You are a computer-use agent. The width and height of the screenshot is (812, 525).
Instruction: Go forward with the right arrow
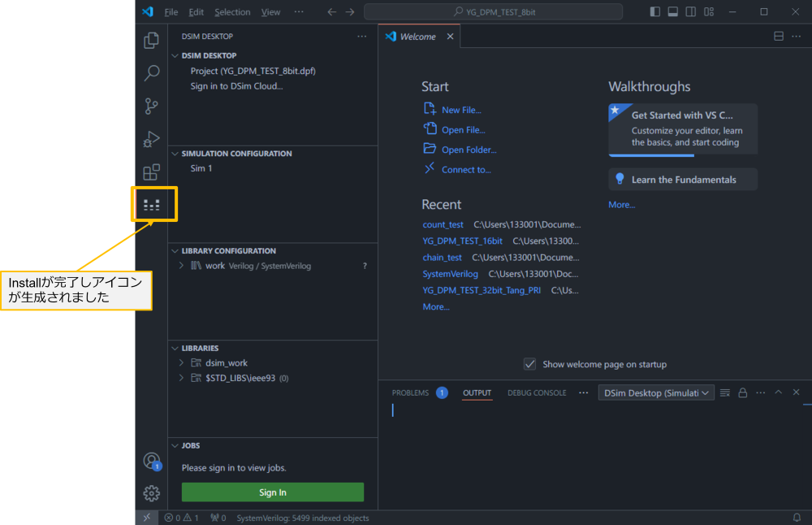tap(350, 12)
